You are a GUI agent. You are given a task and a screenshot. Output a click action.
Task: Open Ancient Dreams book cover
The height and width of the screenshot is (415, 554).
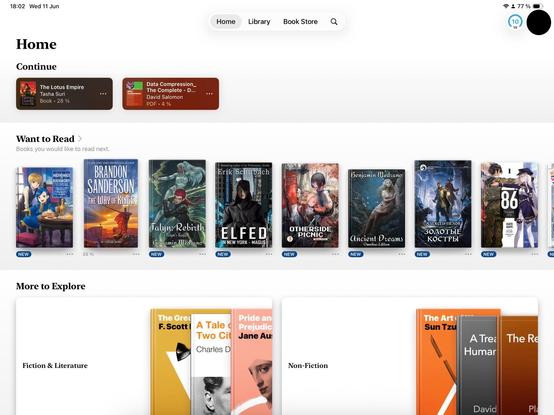coord(377,208)
